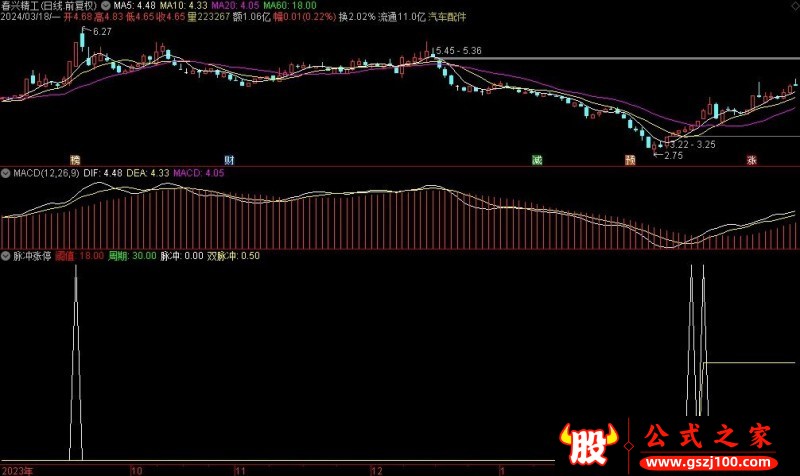Viewport: 800px width, 476px height.
Task: Click the settings icon before MA5 label
Action: (x=106, y=5)
